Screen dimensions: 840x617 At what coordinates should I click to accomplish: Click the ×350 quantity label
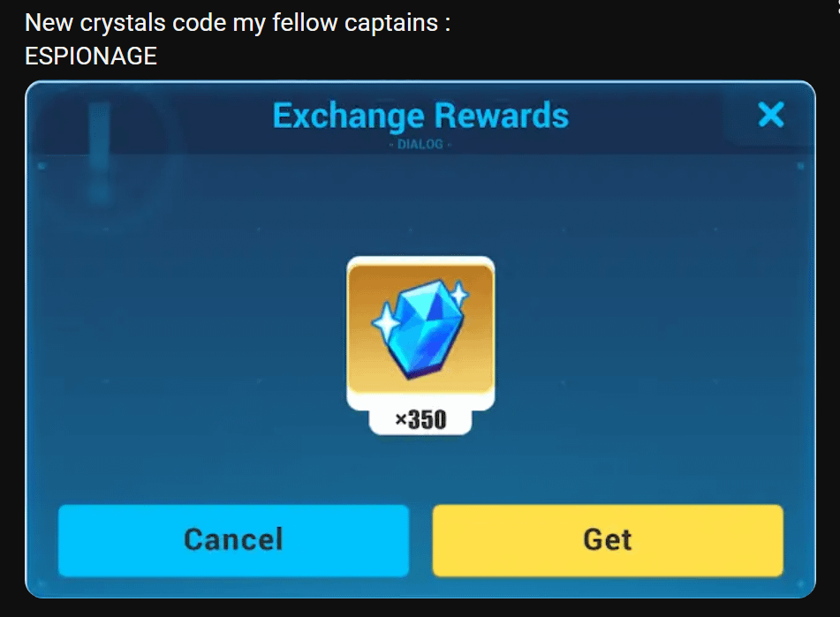[x=420, y=419]
